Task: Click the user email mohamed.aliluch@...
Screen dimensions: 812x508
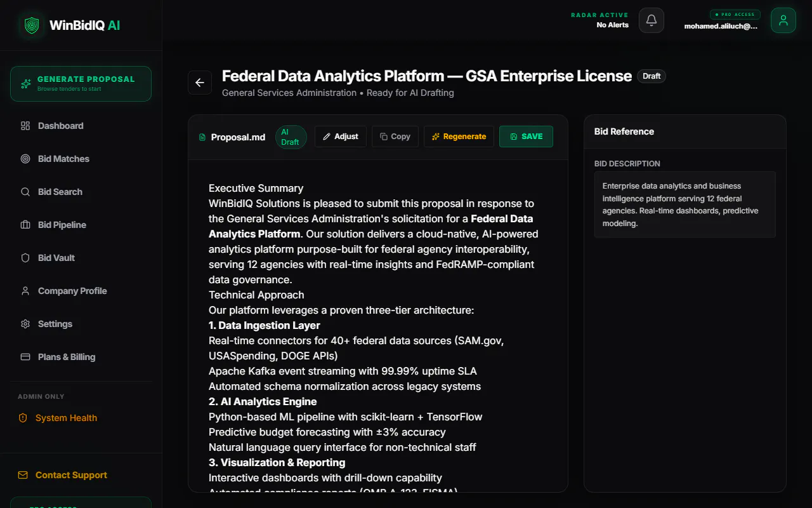Action: [x=721, y=27]
